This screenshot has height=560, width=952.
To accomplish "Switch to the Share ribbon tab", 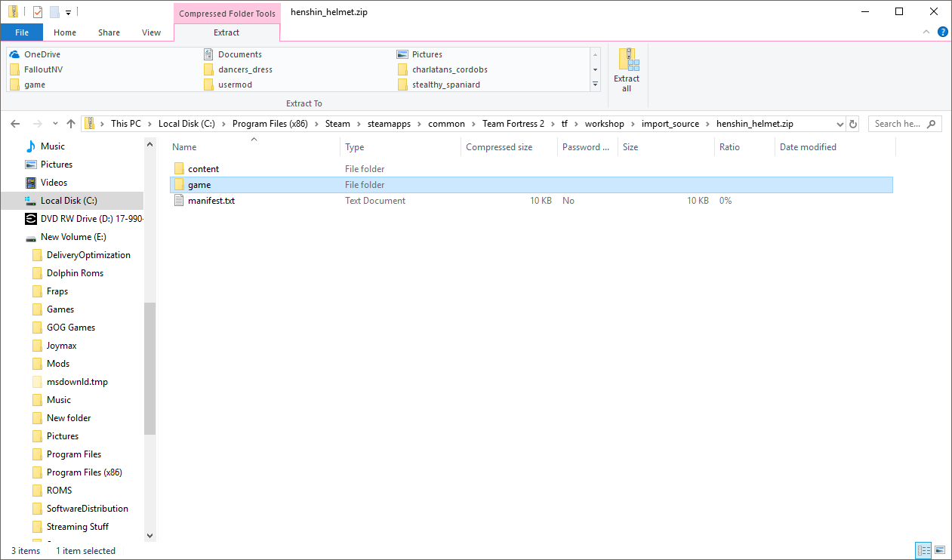I will pos(109,32).
